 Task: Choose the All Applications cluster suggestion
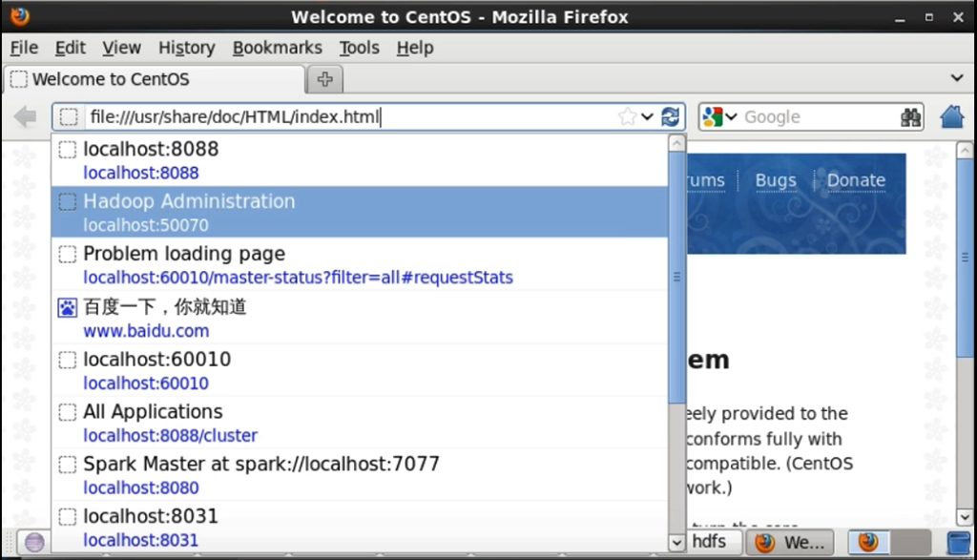(360, 423)
